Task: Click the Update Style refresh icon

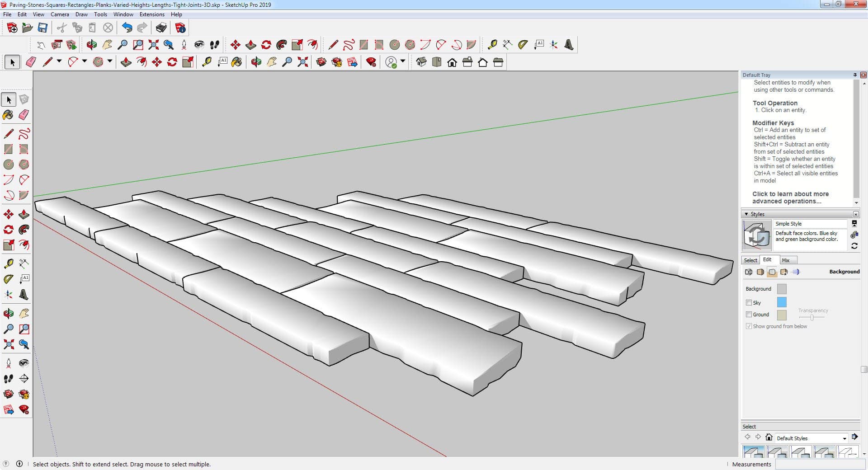Action: pos(854,246)
